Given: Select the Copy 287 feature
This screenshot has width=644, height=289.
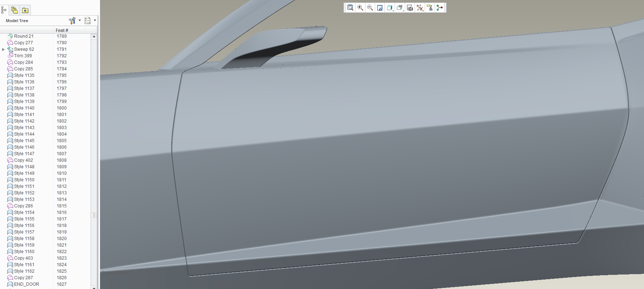Looking at the screenshot, I should point(23,278).
